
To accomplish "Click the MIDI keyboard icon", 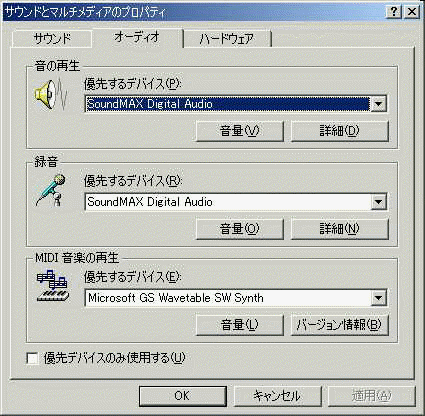I will 53,286.
